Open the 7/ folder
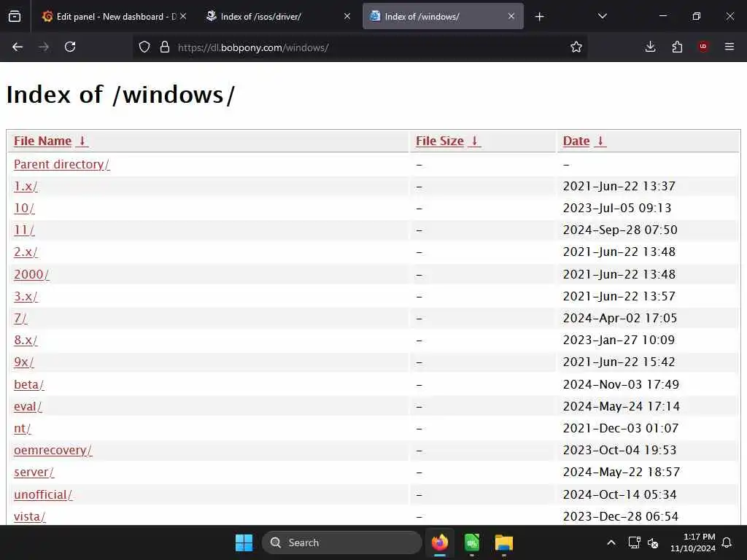 [20, 318]
